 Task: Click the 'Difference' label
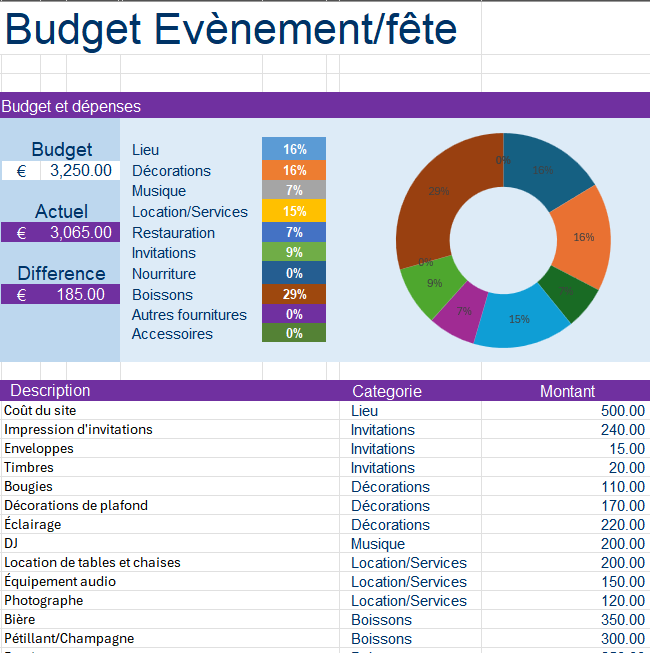point(62,273)
